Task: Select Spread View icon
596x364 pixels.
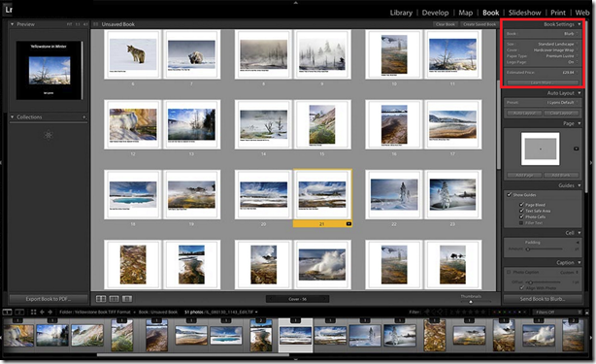Action: tap(114, 299)
